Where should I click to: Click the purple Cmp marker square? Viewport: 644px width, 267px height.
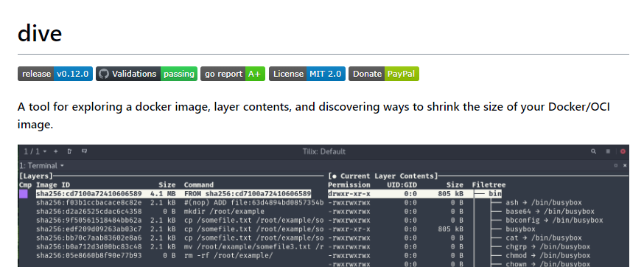point(24,194)
